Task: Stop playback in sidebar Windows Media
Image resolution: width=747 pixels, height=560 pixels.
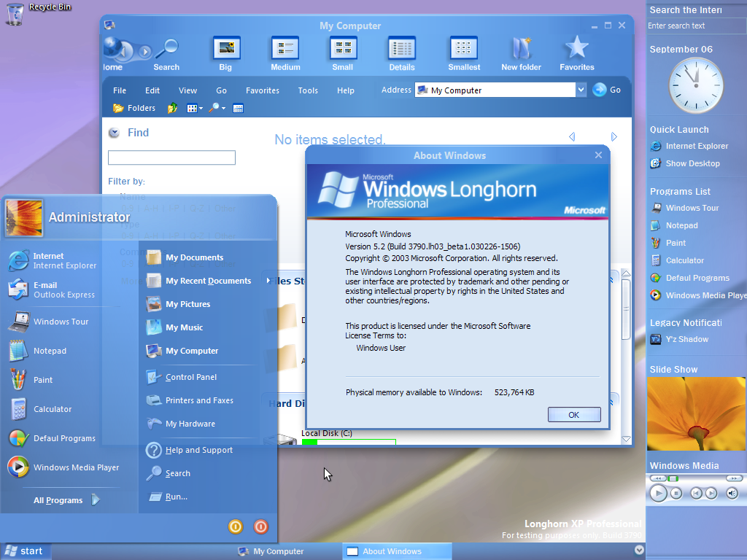Action: [676, 494]
